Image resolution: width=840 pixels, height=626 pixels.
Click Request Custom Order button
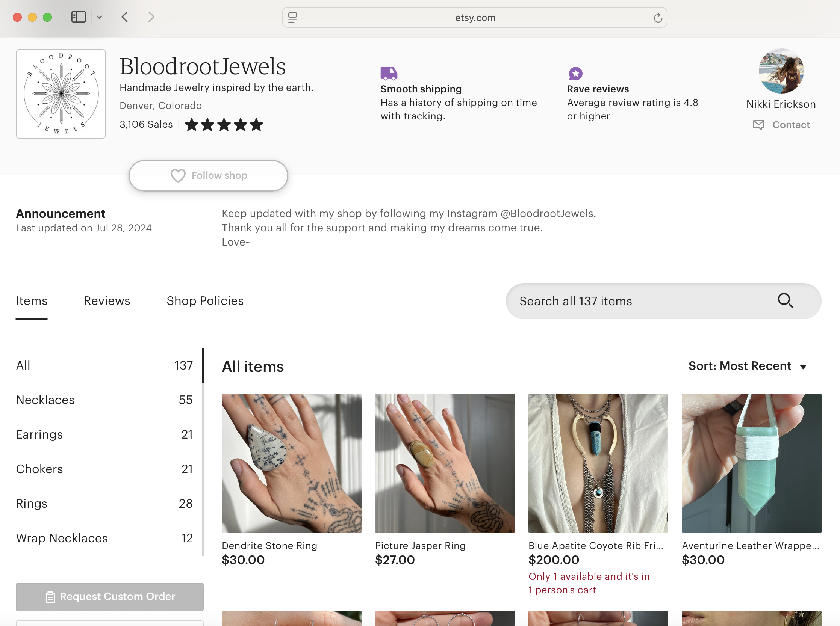tap(110, 596)
